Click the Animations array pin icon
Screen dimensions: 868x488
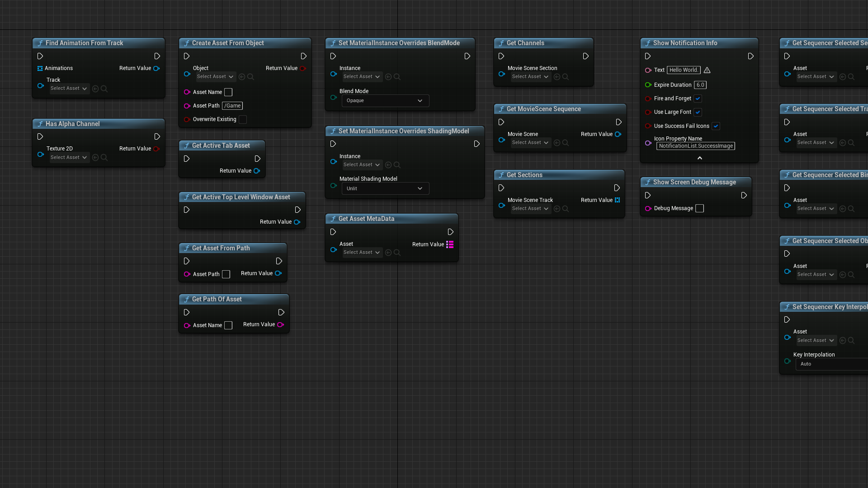click(x=40, y=69)
